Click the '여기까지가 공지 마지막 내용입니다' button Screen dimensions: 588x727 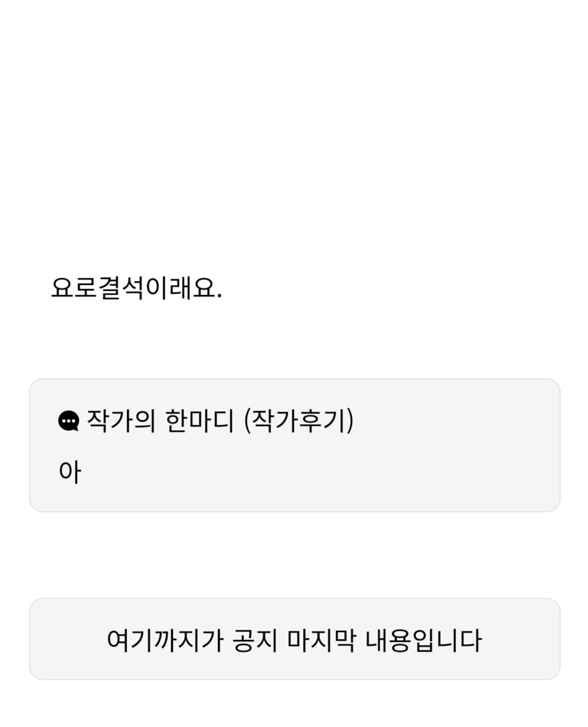pos(294,639)
